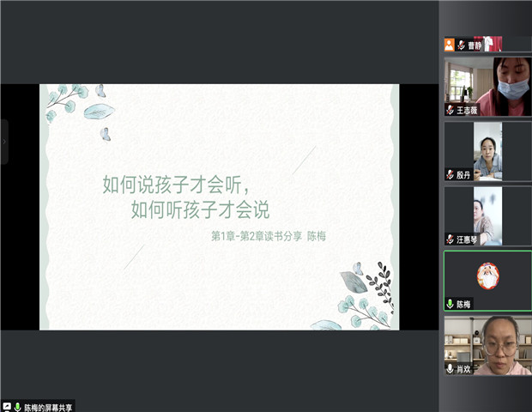Select 王志薇's video thumbnail
532x412 pixels.
point(486,87)
